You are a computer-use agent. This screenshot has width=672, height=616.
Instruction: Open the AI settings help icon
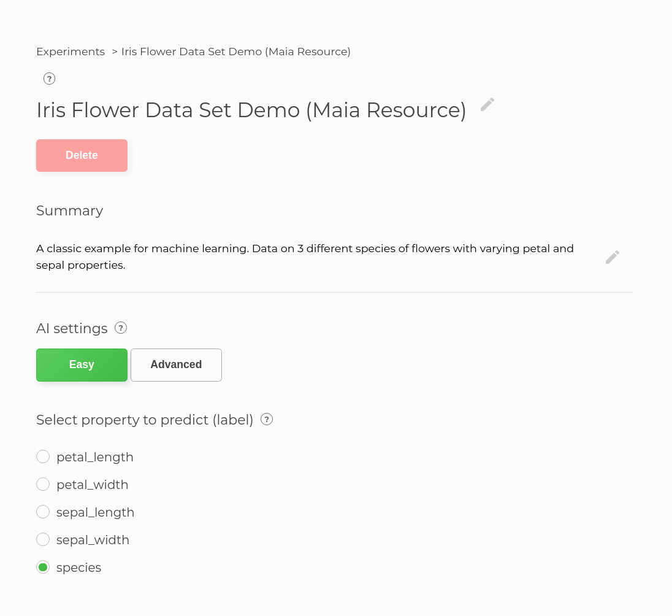pos(121,328)
